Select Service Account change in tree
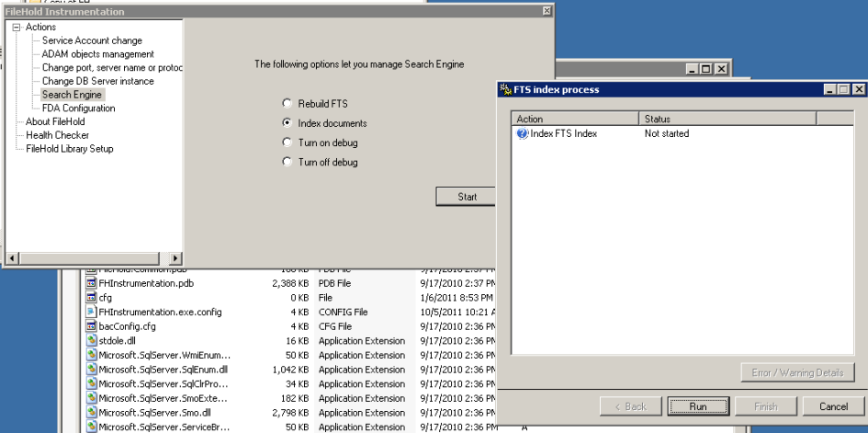This screenshot has height=433, width=868. click(92, 40)
